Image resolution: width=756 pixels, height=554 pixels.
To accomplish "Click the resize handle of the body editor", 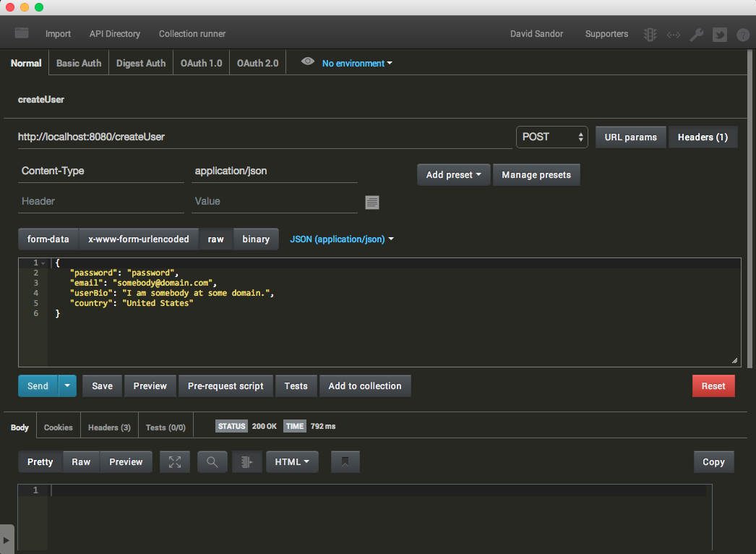I will (735, 360).
